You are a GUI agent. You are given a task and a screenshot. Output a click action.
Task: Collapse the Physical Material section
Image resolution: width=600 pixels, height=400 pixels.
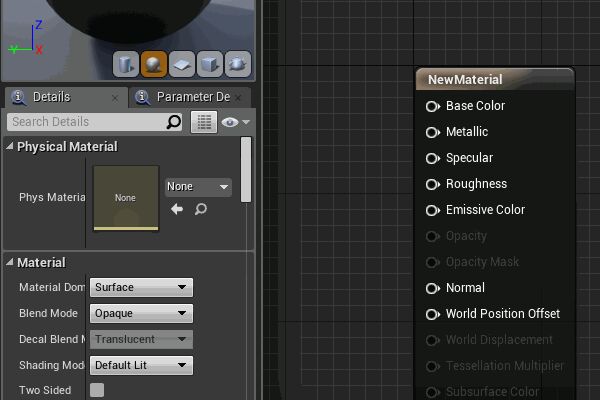coord(10,147)
